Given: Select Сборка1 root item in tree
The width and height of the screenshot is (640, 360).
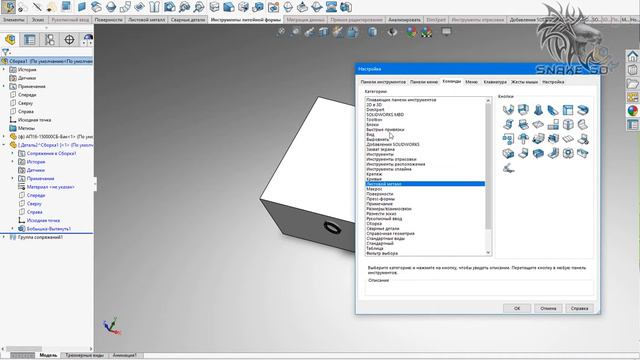Looking at the screenshot, I should point(47,61).
